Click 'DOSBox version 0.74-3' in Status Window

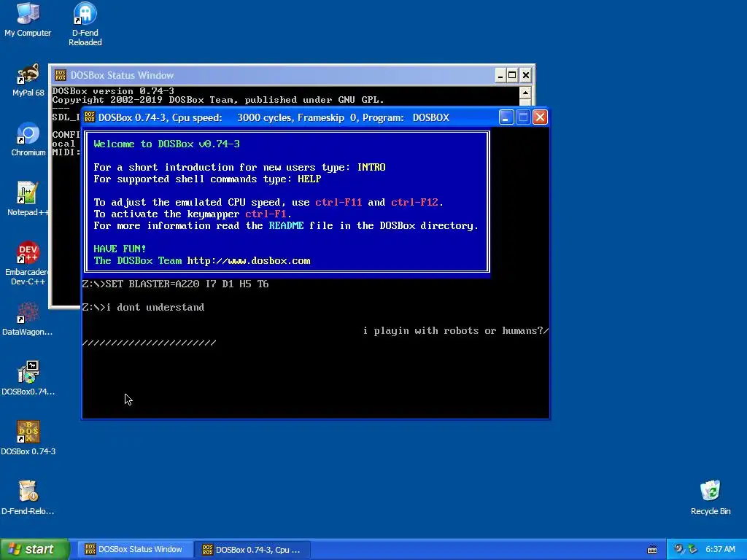pos(113,90)
